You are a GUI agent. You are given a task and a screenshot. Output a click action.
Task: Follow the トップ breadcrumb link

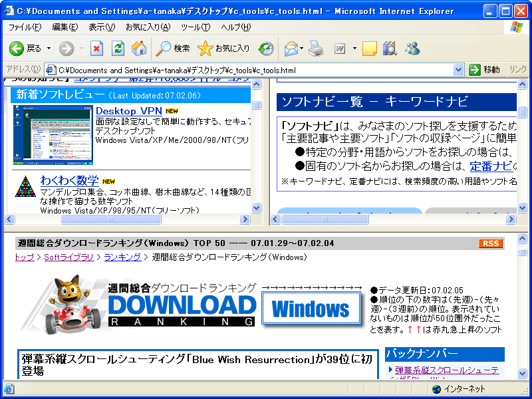tap(25, 257)
